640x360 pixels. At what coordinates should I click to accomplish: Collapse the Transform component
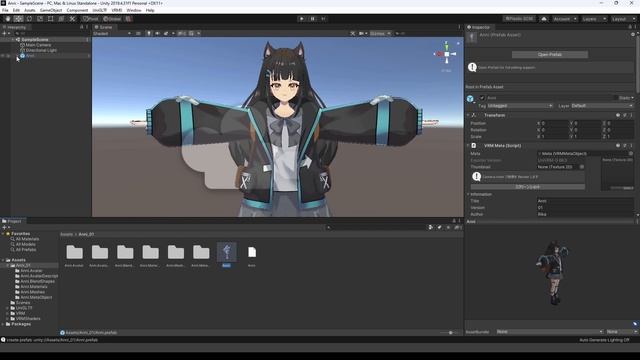tap(468, 116)
